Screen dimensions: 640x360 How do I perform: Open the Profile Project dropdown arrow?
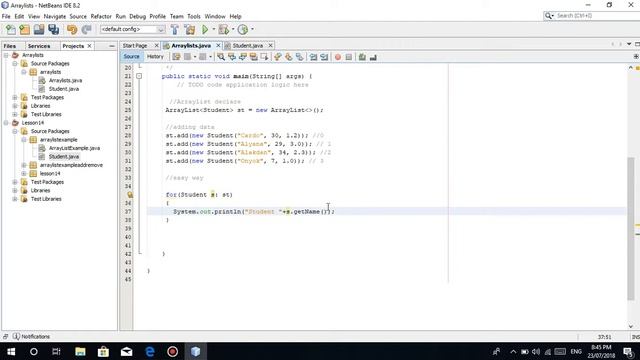pos(252,29)
